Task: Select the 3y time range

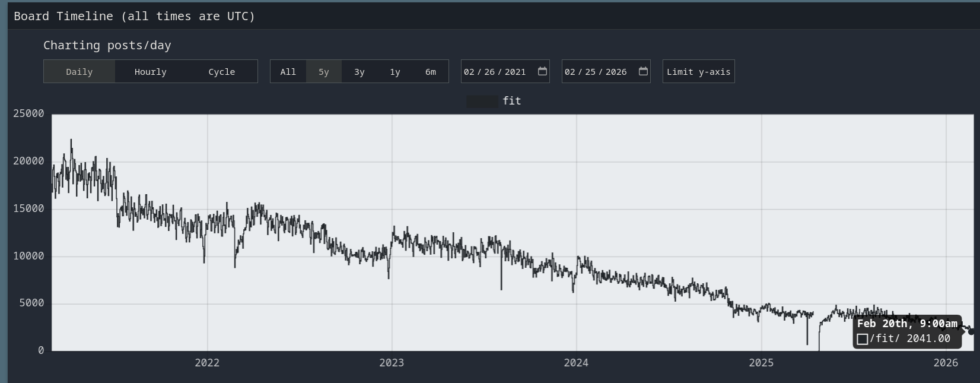Action: coord(359,72)
